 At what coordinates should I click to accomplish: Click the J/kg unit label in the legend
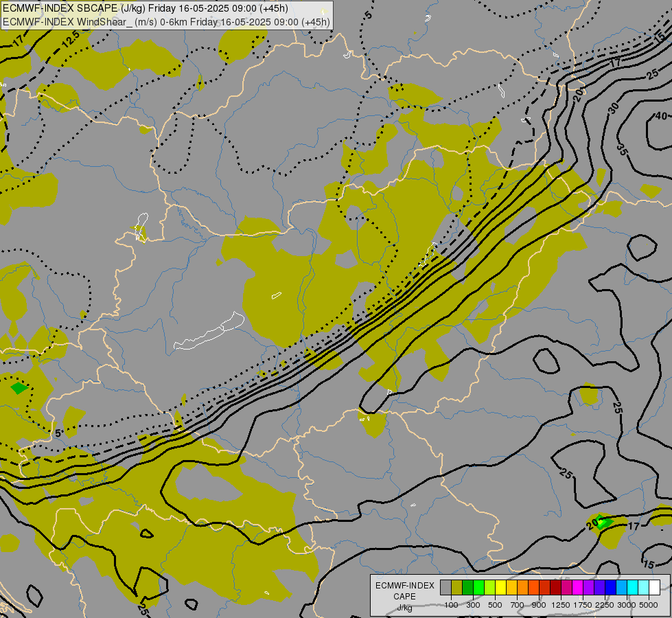(404, 608)
